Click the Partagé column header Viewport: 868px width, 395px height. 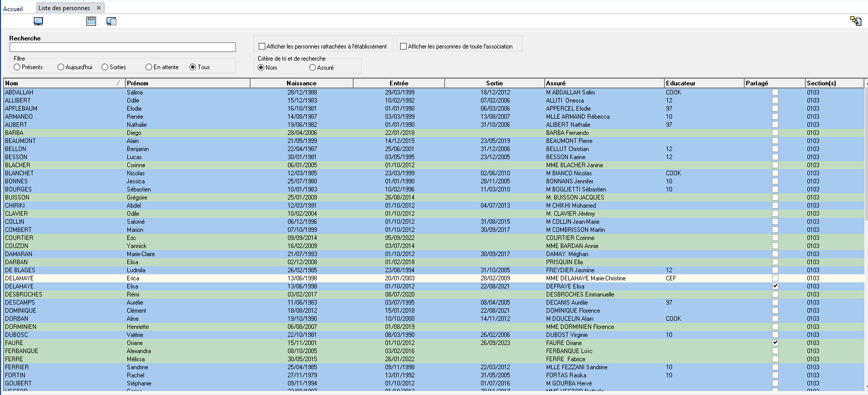(775, 83)
